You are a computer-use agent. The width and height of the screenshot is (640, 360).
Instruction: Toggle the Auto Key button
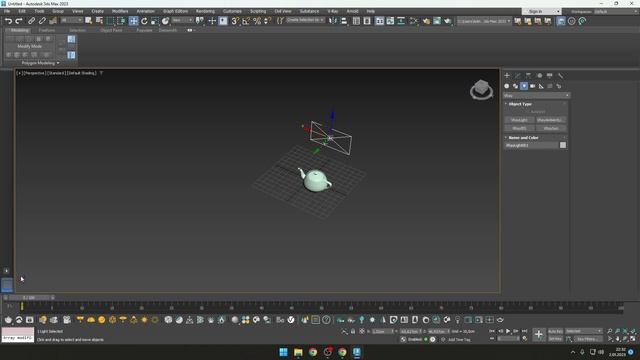click(x=555, y=331)
